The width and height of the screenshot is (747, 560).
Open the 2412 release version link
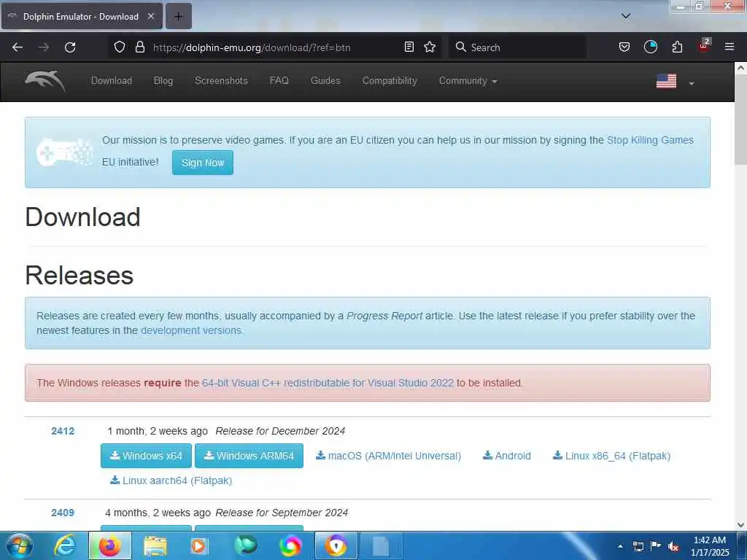63,431
